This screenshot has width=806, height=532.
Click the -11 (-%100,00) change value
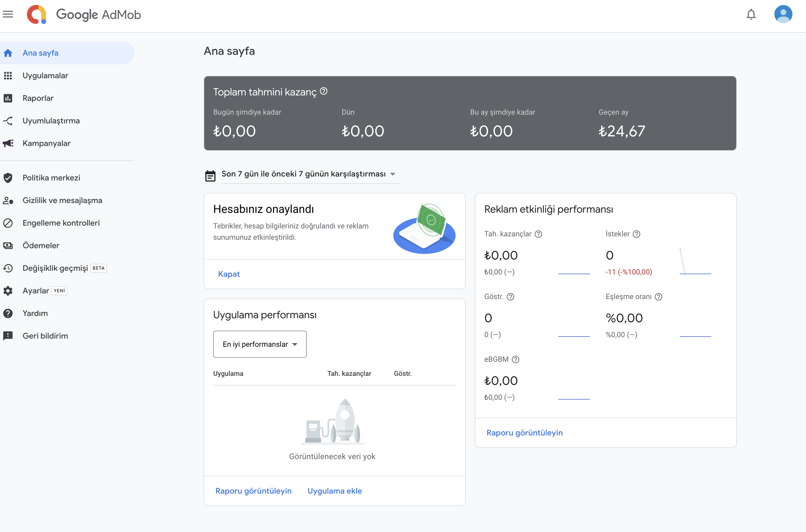[629, 272]
